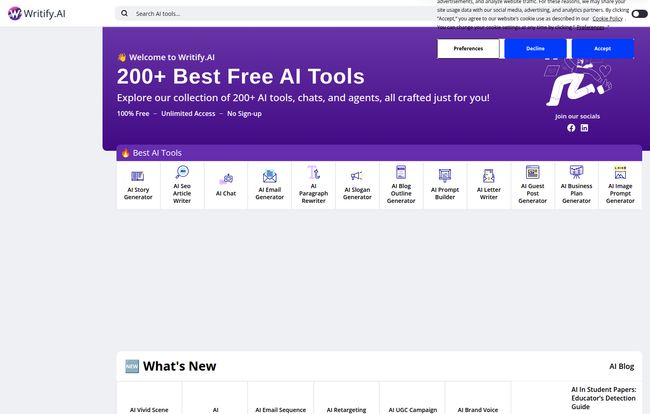650x414 pixels.
Task: Open cookie Preferences button
Action: [x=468, y=48]
